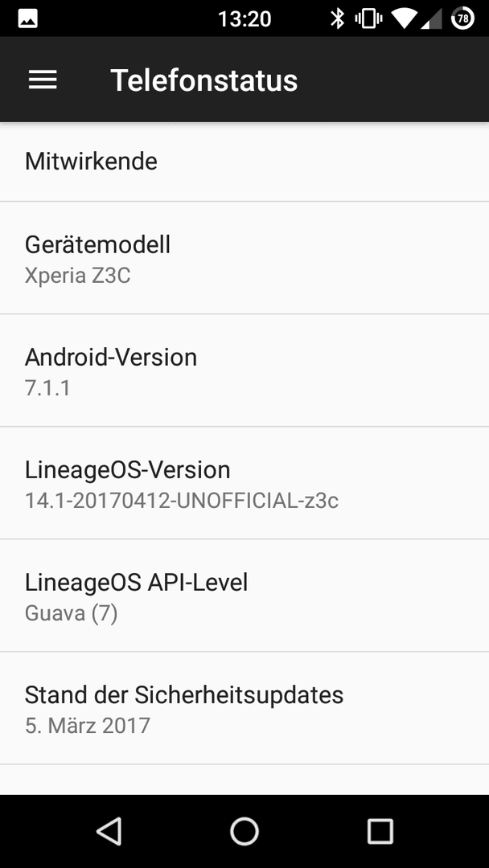The height and width of the screenshot is (868, 489).
Task: Tap the LineageOS-Version entry
Action: coord(244,483)
